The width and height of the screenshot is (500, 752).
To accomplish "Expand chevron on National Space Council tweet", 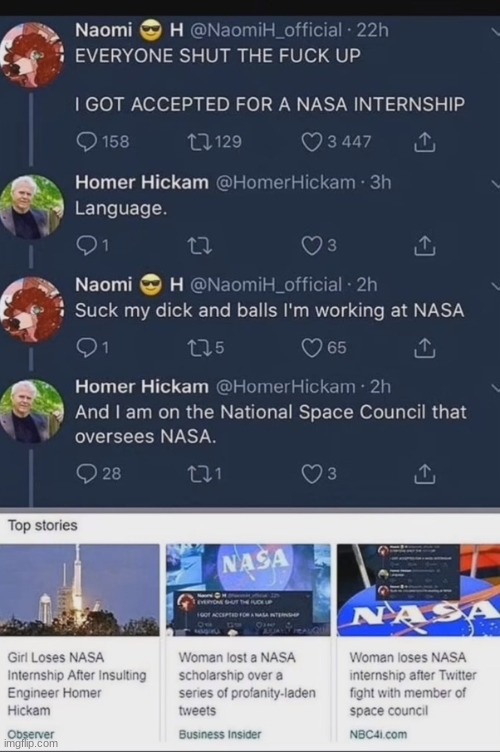I will tap(495, 388).
